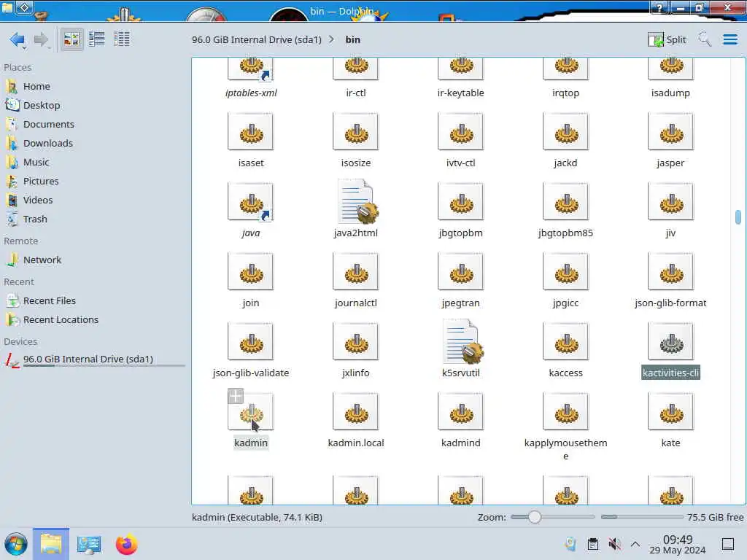Viewport: 747px width, 560px height.
Task: Select the jiv executable icon
Action: [670, 202]
